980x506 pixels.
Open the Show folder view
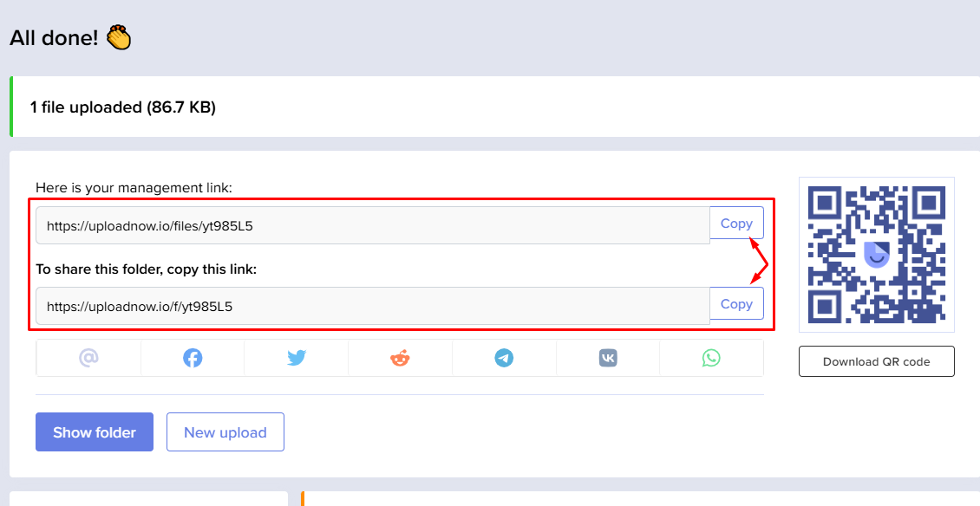(x=94, y=431)
